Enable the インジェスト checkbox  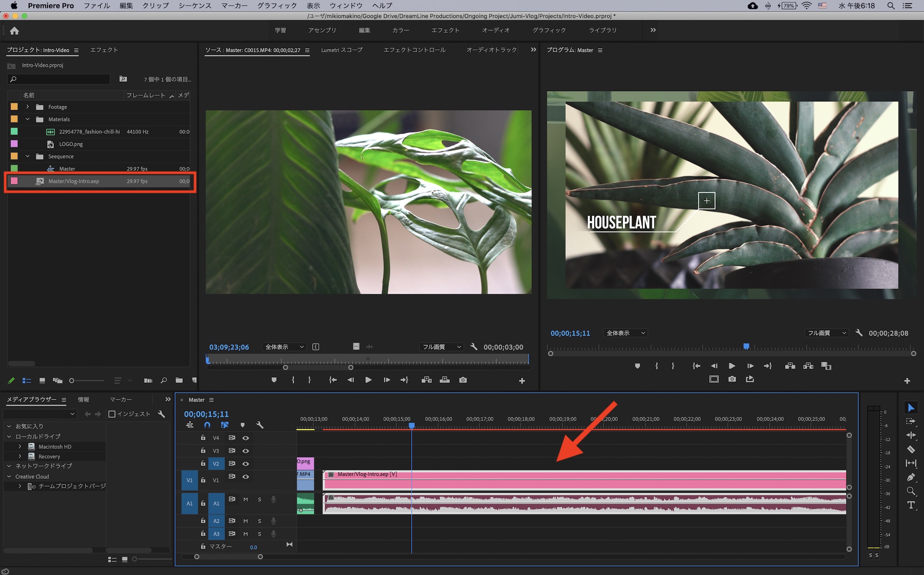click(x=112, y=414)
